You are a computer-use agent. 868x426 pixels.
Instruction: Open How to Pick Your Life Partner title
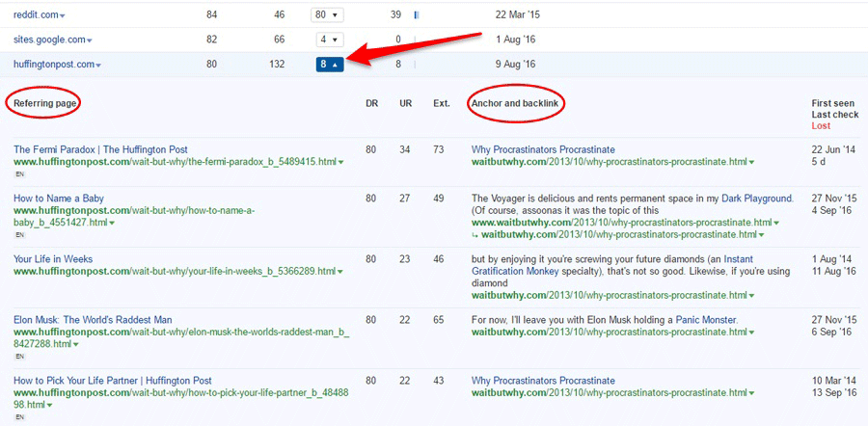pos(113,381)
